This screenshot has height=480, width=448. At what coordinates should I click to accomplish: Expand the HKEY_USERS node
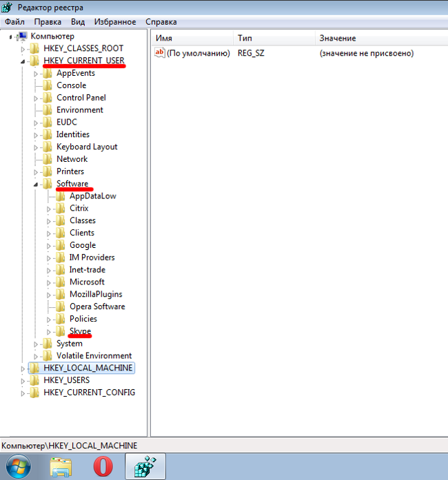(23, 381)
